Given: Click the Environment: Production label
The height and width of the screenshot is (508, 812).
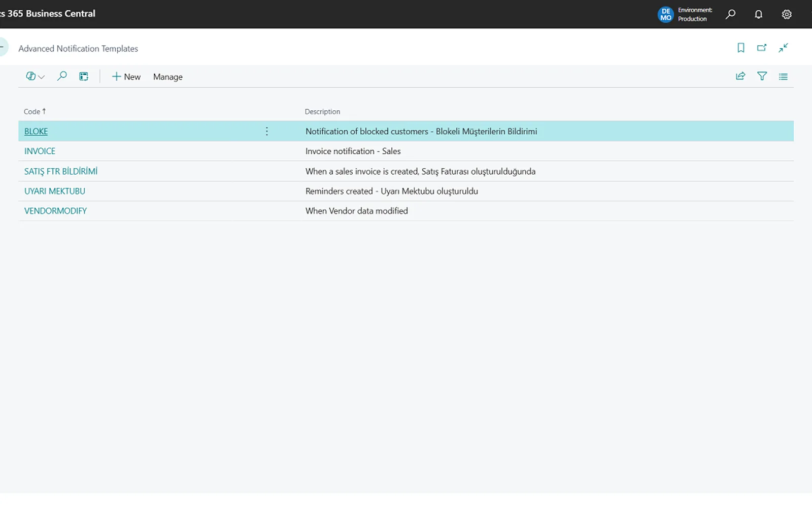Looking at the screenshot, I should (695, 14).
